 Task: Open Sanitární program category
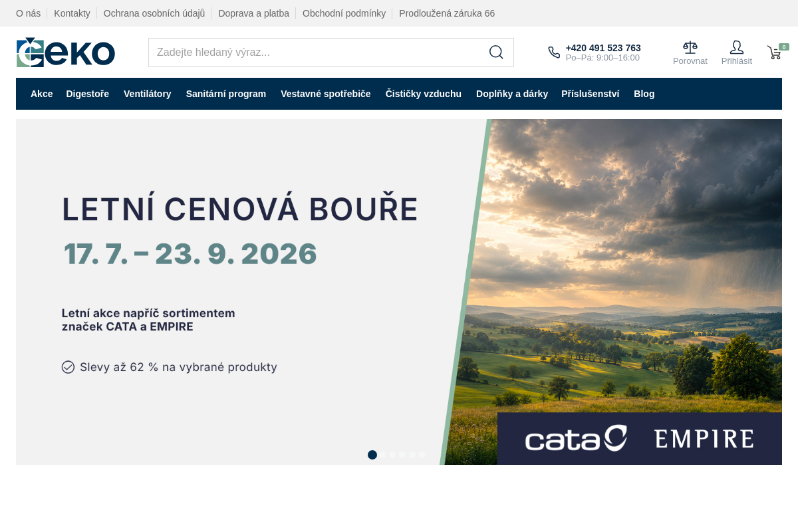pyautogui.click(x=226, y=94)
